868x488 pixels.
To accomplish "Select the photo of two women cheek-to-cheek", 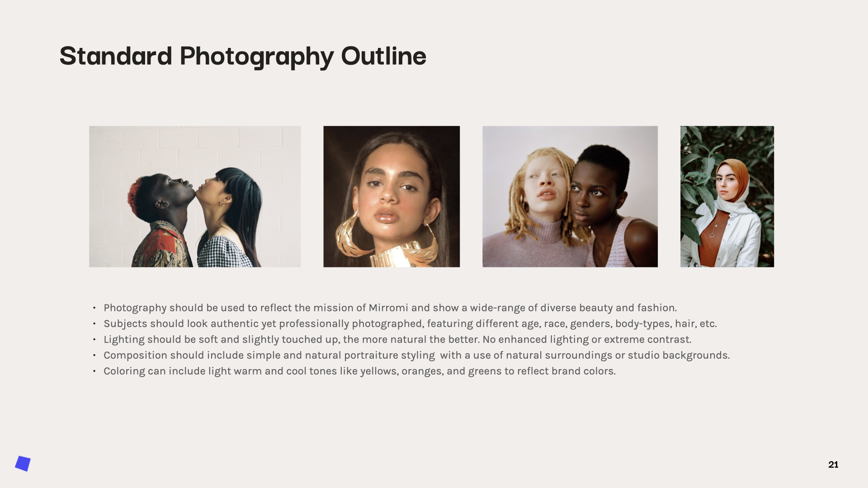I will [x=570, y=197].
